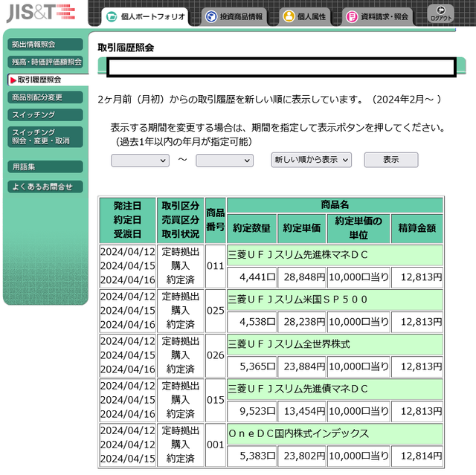This screenshot has height=475, width=476.
Task: Click the blue 投資商品情報 tab icon
Action: pyautogui.click(x=211, y=16)
